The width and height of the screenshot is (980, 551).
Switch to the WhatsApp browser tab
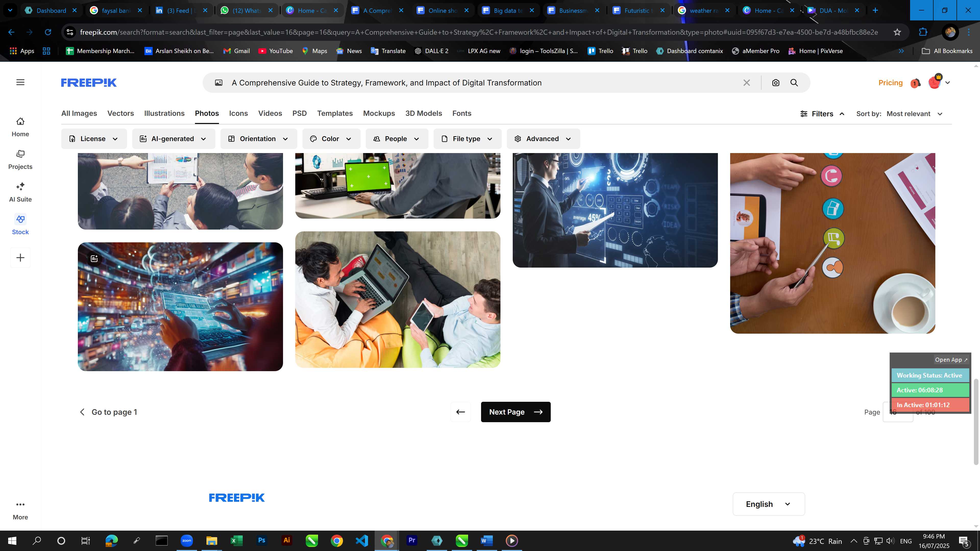click(247, 10)
